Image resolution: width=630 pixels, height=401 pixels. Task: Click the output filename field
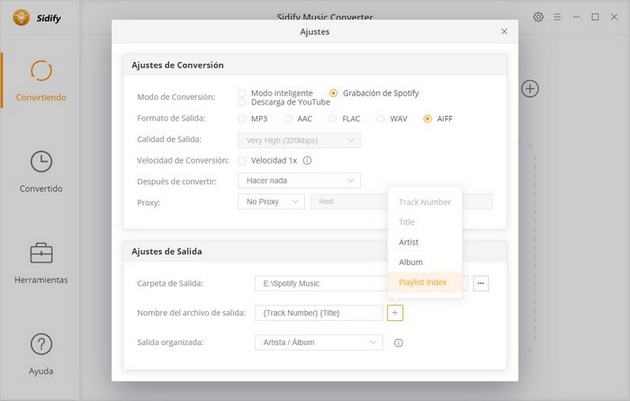tap(319, 313)
